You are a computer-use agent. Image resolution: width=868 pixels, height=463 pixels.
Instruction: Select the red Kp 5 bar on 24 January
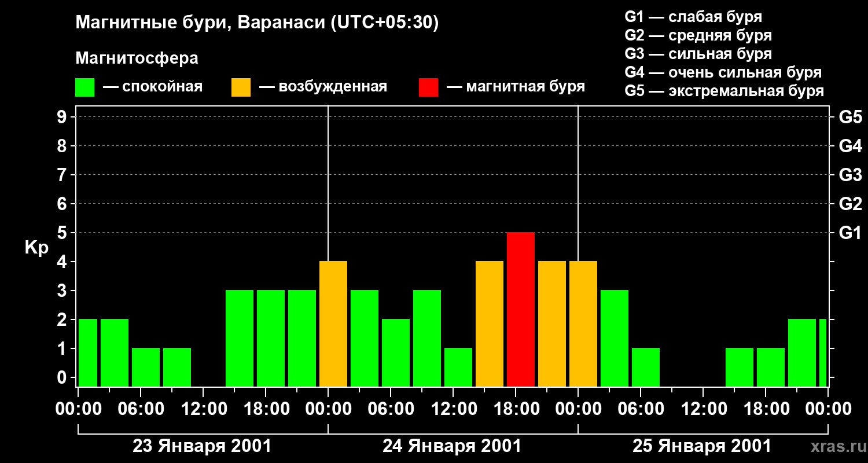point(521,310)
